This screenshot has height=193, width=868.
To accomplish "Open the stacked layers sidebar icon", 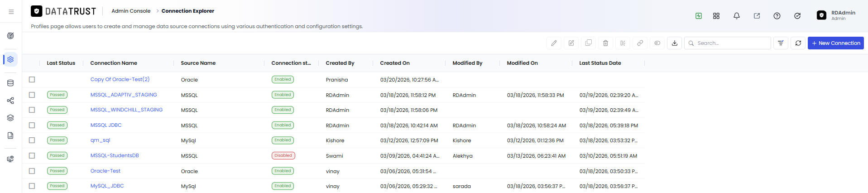I will pyautogui.click(x=10, y=118).
